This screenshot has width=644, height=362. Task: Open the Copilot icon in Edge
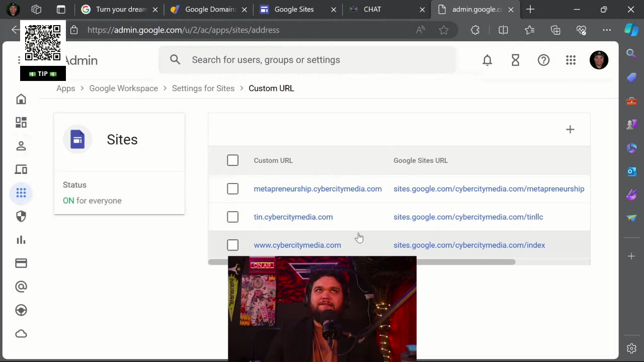[x=631, y=30]
